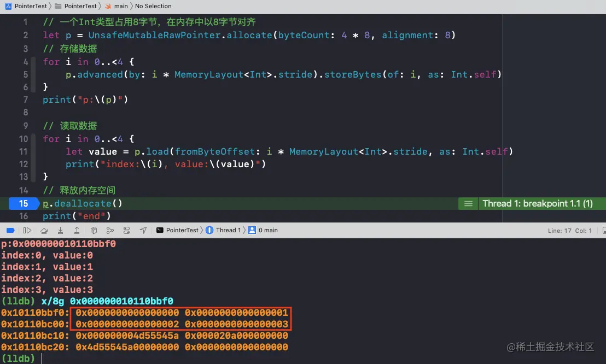
Task: Click console line index:0, value:0
Action: click(47, 255)
